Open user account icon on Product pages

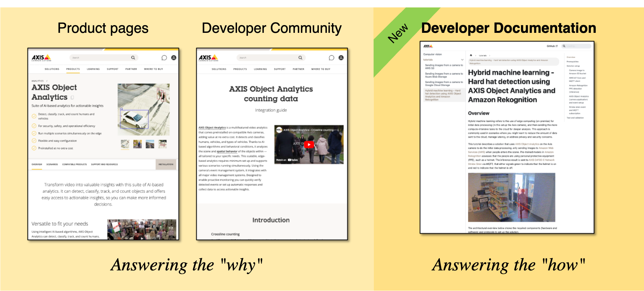click(x=174, y=58)
